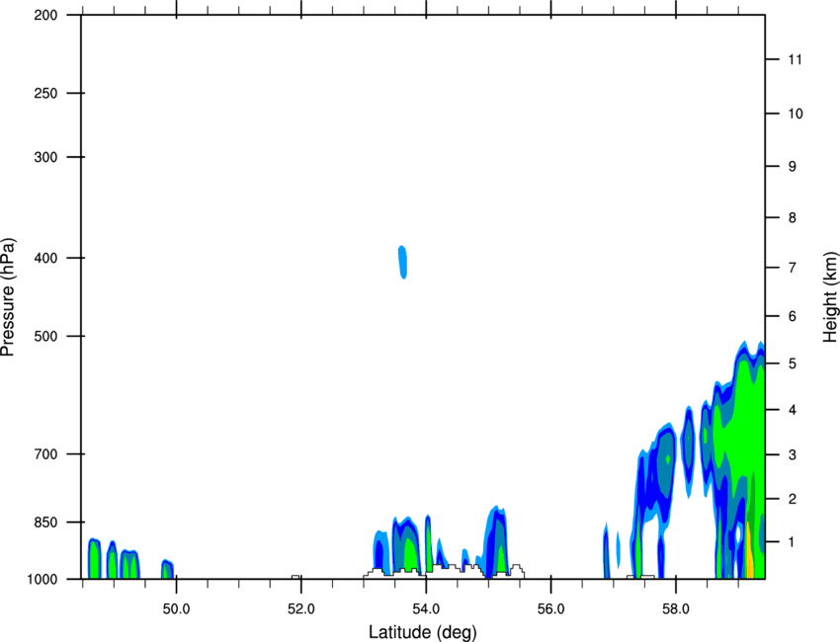Click the 'Height (km)' axis title
Viewport: 840px width, 642px height.
[x=830, y=297]
